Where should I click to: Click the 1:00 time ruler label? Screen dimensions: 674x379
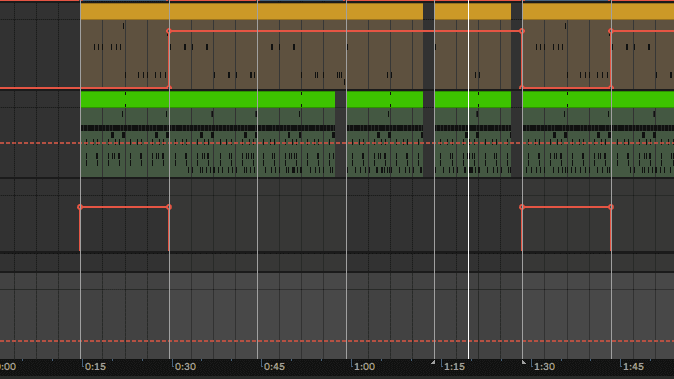click(364, 367)
